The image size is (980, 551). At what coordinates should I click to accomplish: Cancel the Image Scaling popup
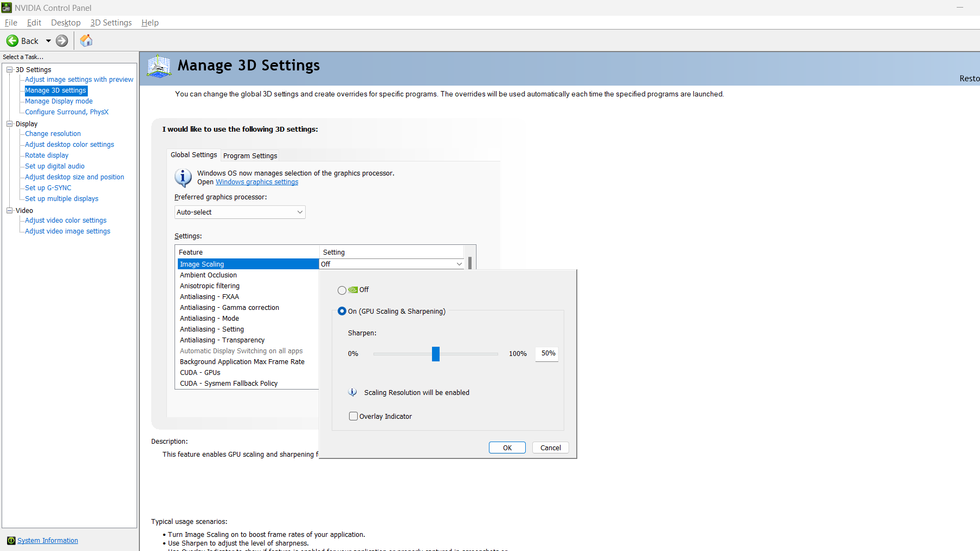551,448
